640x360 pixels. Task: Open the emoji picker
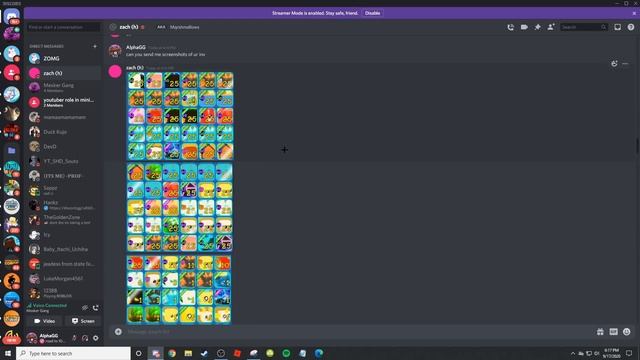coord(627,332)
